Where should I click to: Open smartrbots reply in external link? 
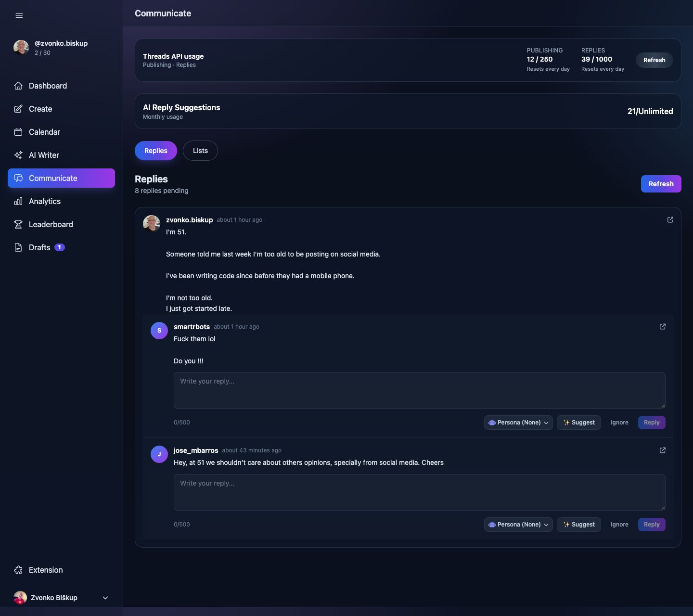[x=663, y=327]
